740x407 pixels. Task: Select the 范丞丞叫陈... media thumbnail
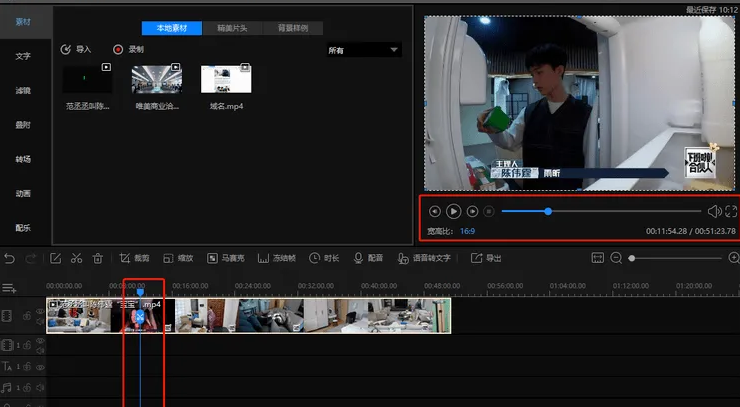(87, 79)
